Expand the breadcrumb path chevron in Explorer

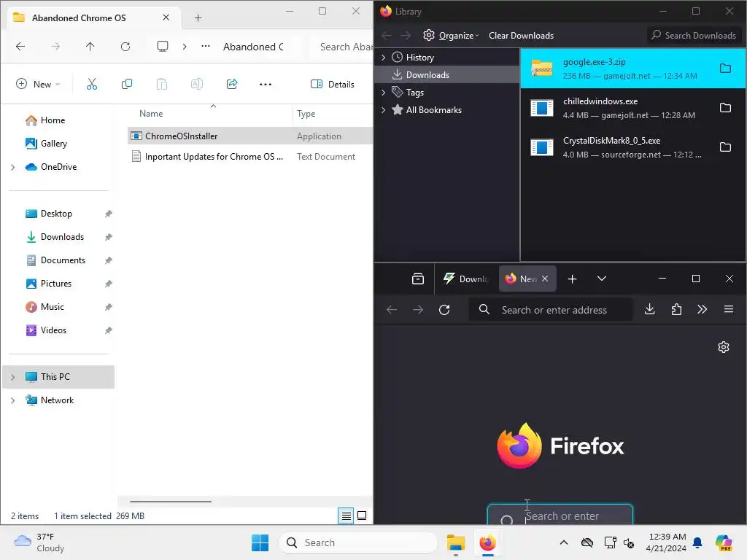(x=185, y=46)
